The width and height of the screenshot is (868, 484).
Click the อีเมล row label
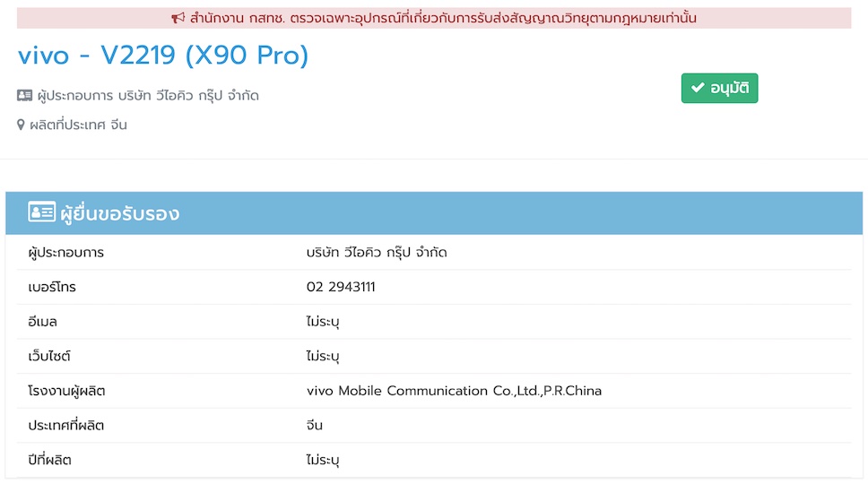pyautogui.click(x=43, y=322)
